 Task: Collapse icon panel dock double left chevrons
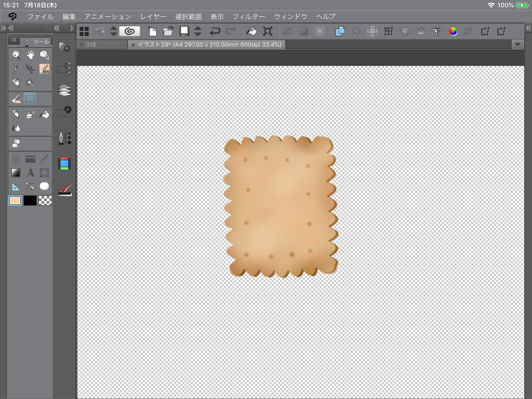[57, 28]
